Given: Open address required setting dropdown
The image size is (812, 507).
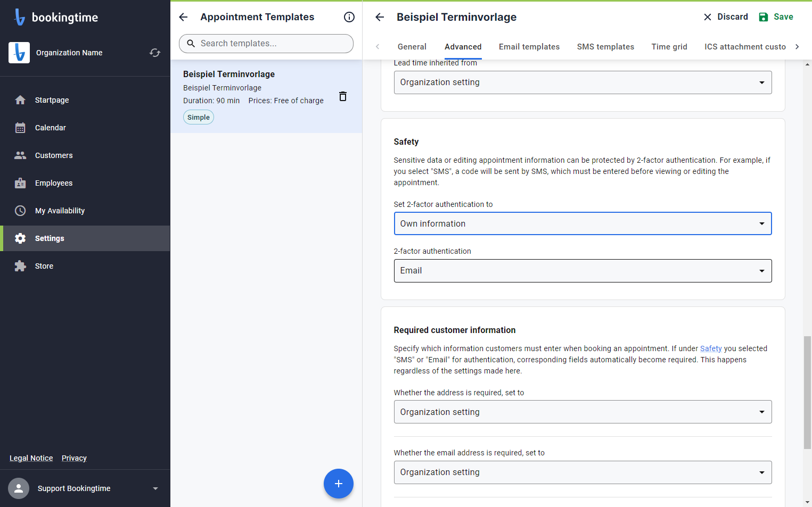Looking at the screenshot, I should coord(583,412).
